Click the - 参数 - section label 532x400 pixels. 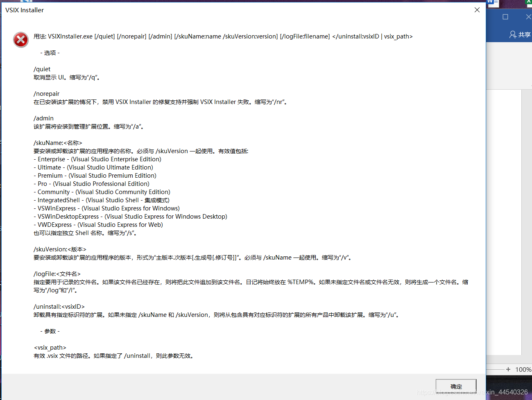[x=50, y=331]
